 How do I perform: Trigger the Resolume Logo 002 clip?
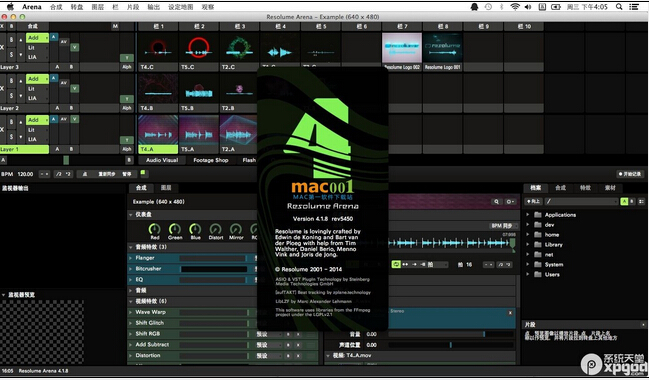(x=402, y=48)
